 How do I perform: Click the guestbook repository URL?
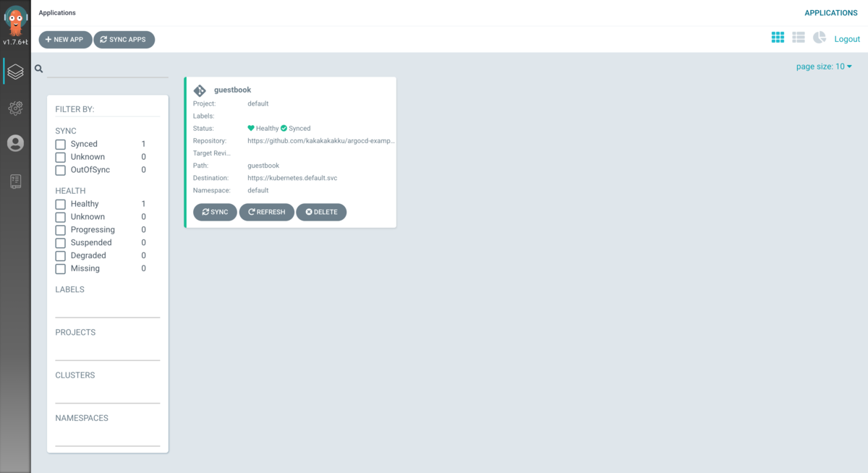pos(321,141)
